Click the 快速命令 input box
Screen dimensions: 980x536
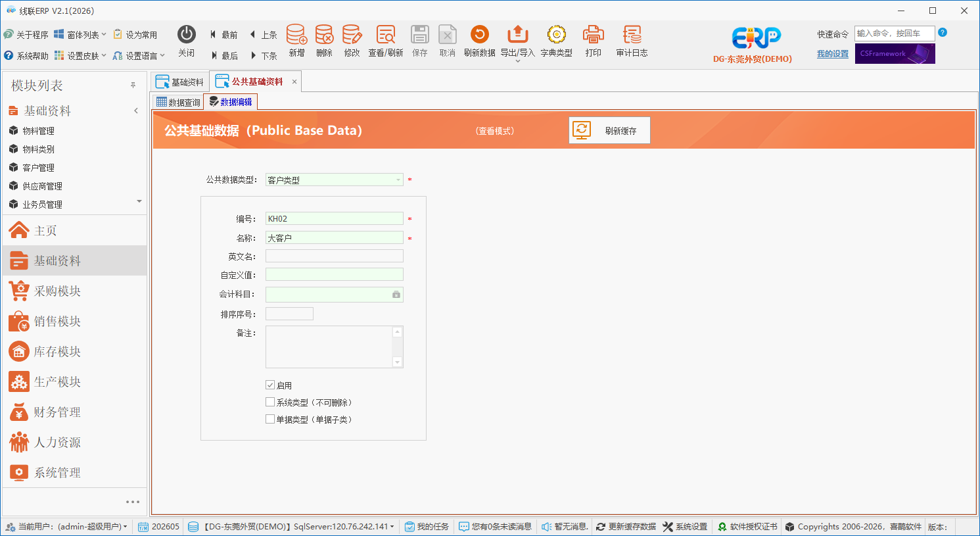895,34
